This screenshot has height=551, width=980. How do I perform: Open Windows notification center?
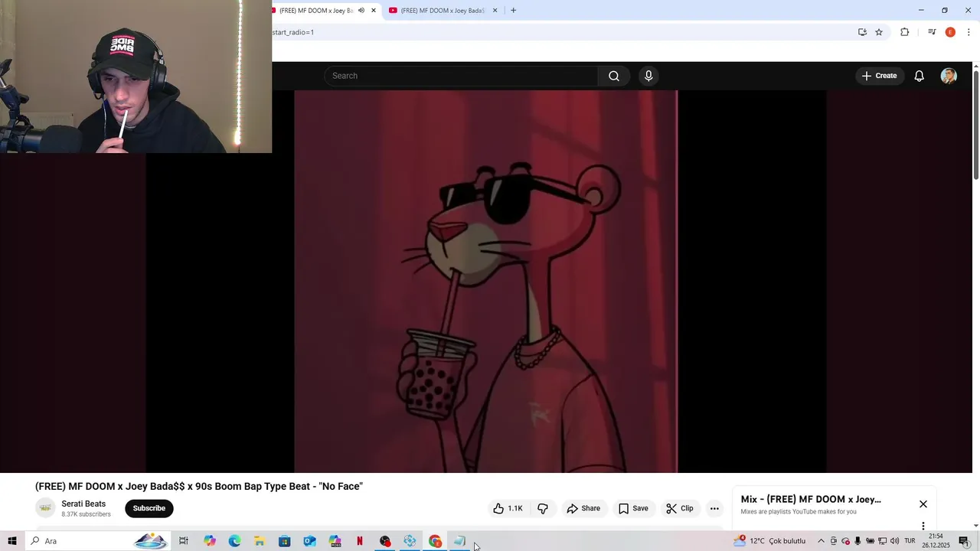pyautogui.click(x=964, y=541)
